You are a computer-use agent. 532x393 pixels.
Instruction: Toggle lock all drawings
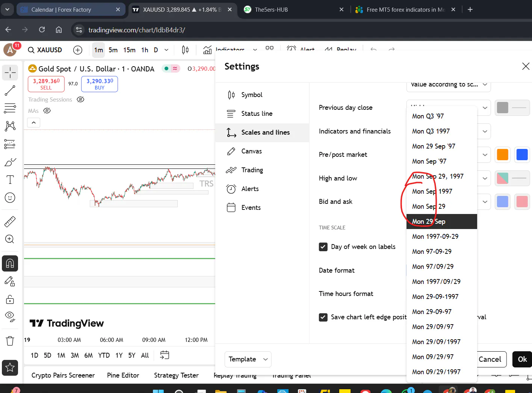coord(10,299)
